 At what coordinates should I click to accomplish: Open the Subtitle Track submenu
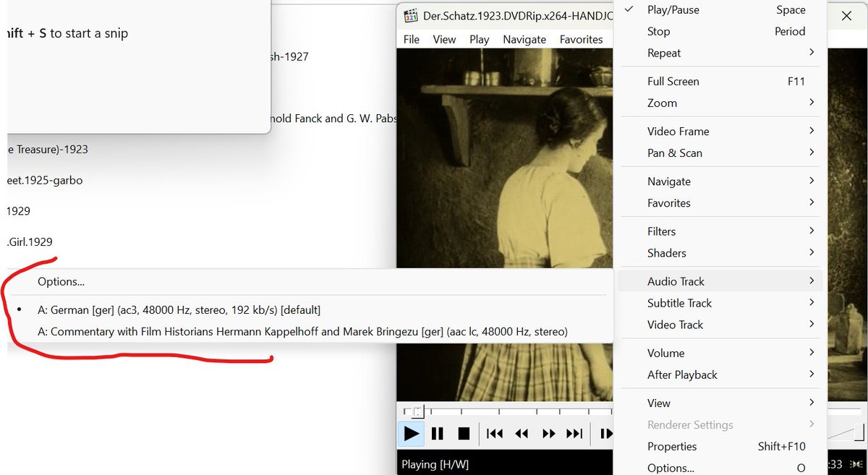point(720,303)
